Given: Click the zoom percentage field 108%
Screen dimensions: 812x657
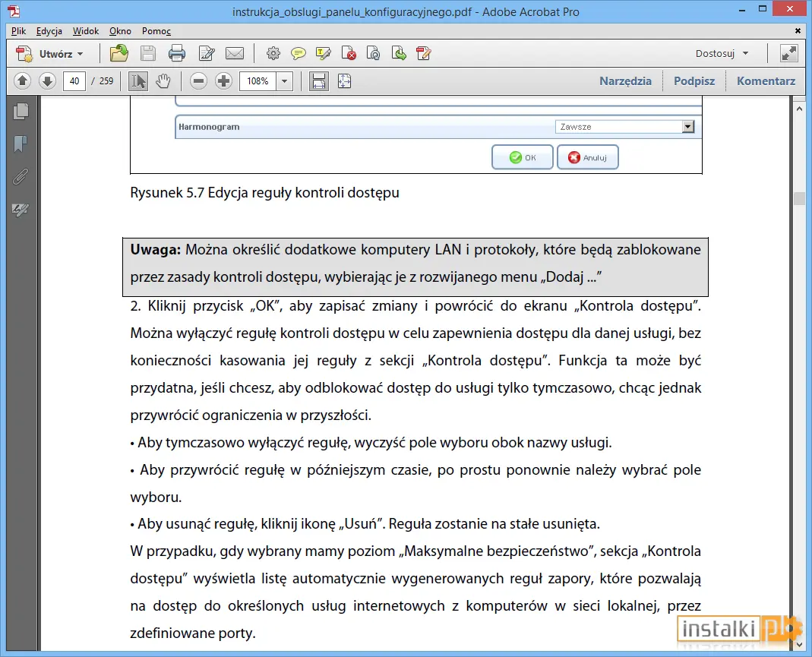Looking at the screenshot, I should coord(258,81).
